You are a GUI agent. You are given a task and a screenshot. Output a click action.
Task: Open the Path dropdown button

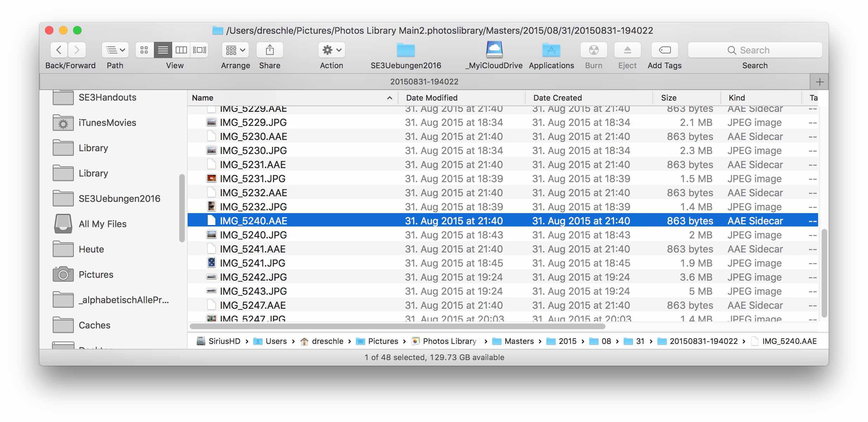click(115, 50)
